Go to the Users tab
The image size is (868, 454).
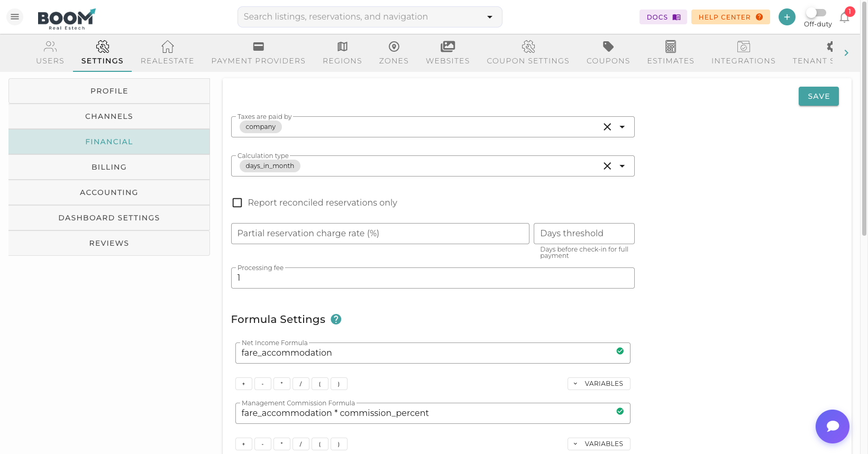coord(50,53)
